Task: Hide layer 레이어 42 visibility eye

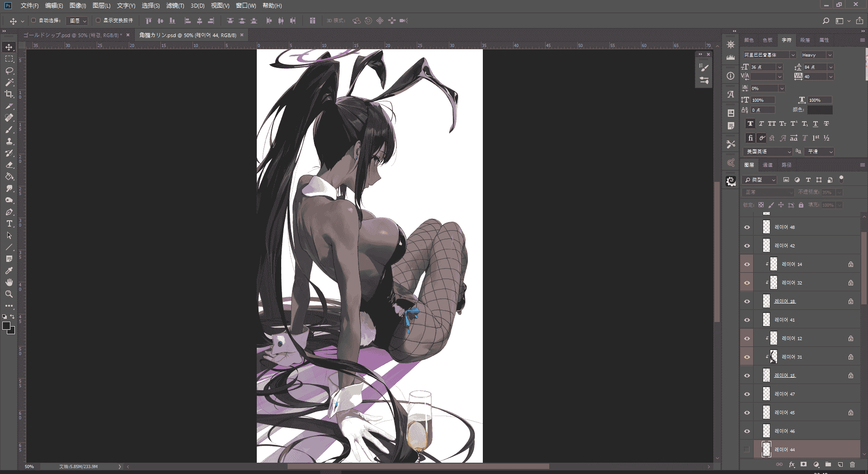Action: coord(747,246)
